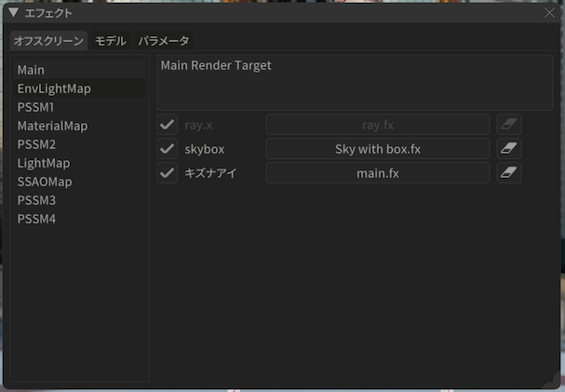Click the eraser icon for ray.x
Viewport: 565px width, 392px height.
click(x=508, y=125)
